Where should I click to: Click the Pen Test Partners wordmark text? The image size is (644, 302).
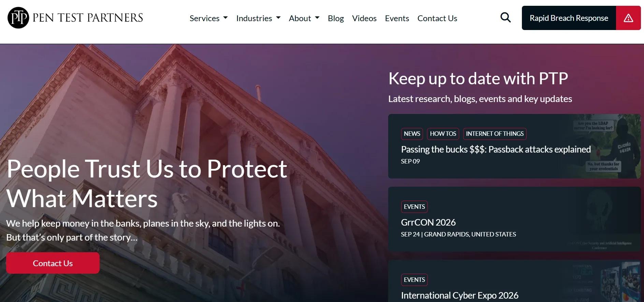pos(88,18)
